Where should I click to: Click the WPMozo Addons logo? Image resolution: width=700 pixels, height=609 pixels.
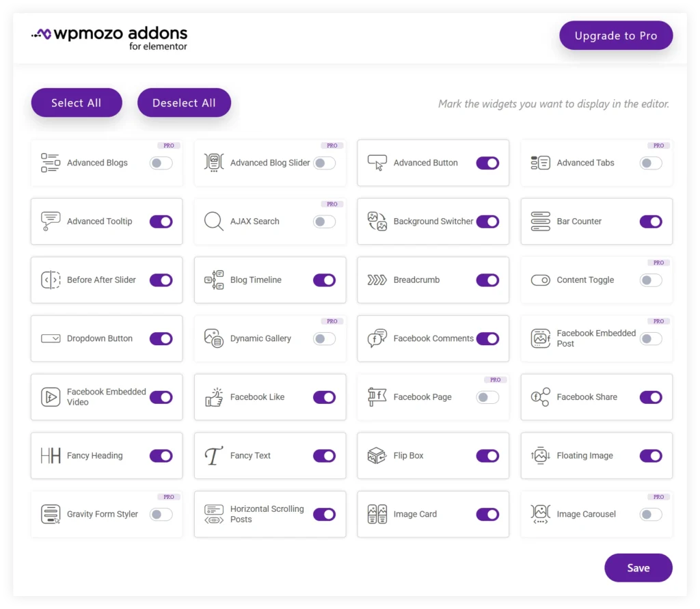tap(109, 38)
